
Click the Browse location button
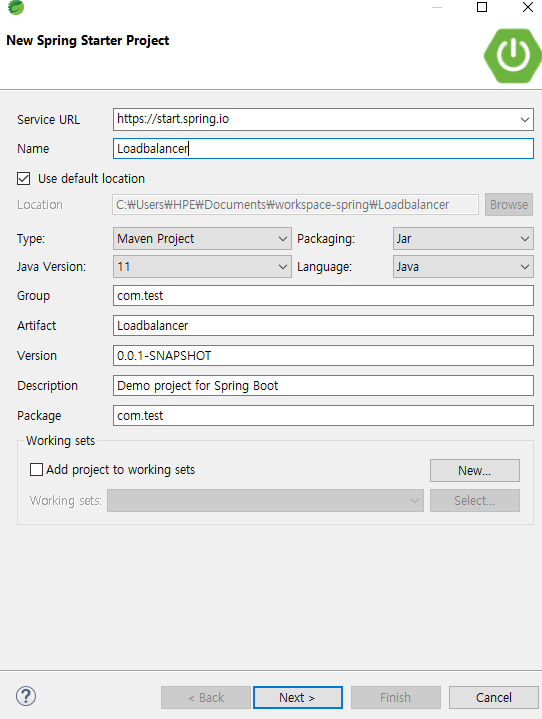509,205
